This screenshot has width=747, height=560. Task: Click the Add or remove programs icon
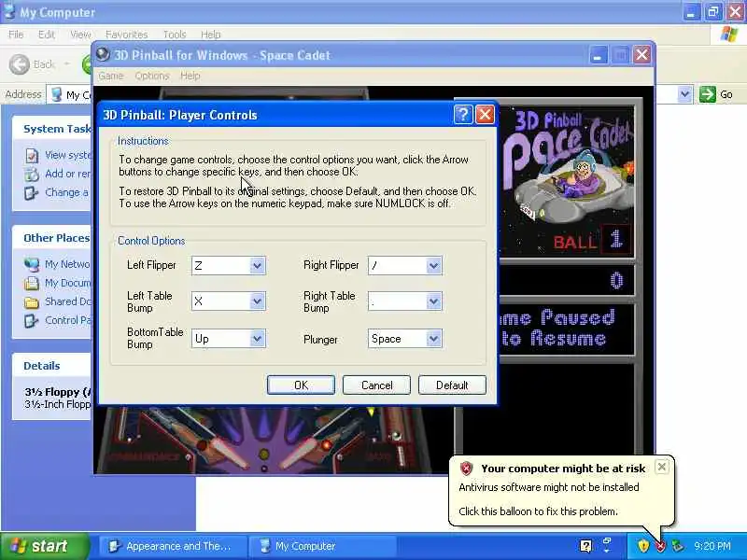[32, 175]
